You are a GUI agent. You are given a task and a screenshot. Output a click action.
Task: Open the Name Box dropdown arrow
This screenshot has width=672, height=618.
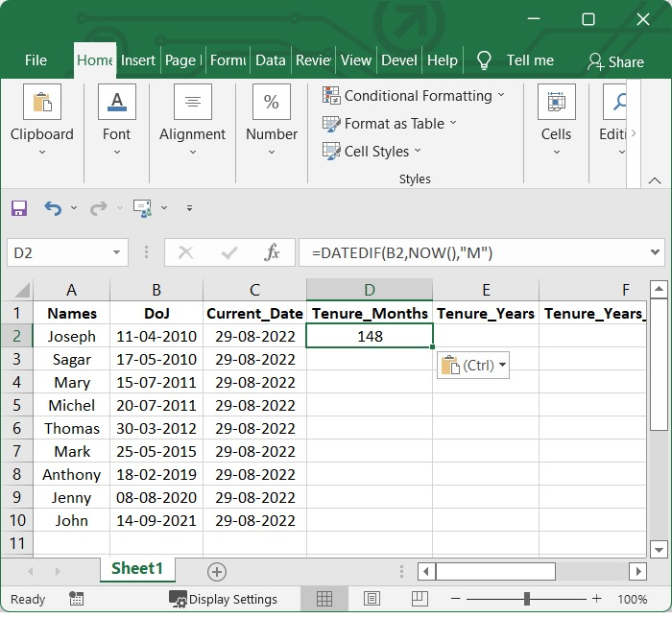tap(117, 252)
